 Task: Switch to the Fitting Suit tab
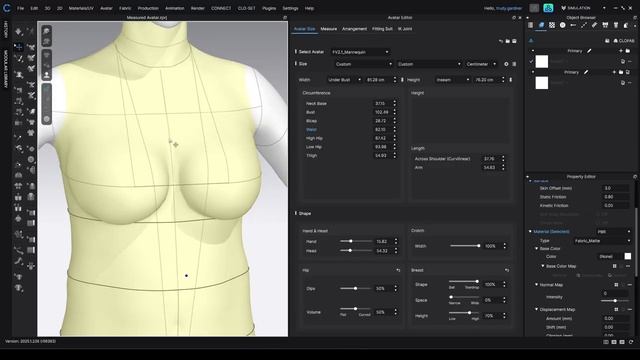click(382, 29)
